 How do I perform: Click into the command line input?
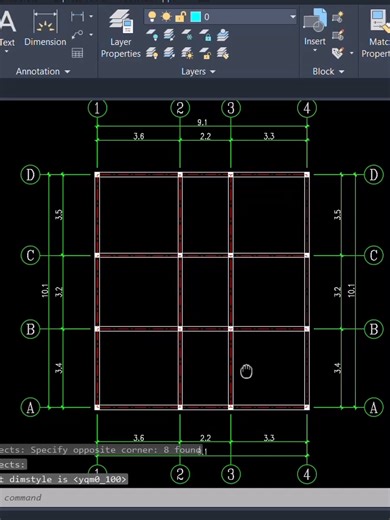point(195,498)
